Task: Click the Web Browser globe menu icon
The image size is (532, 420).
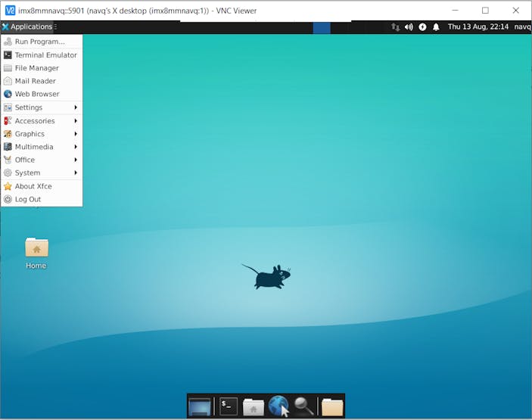Action: (8, 94)
